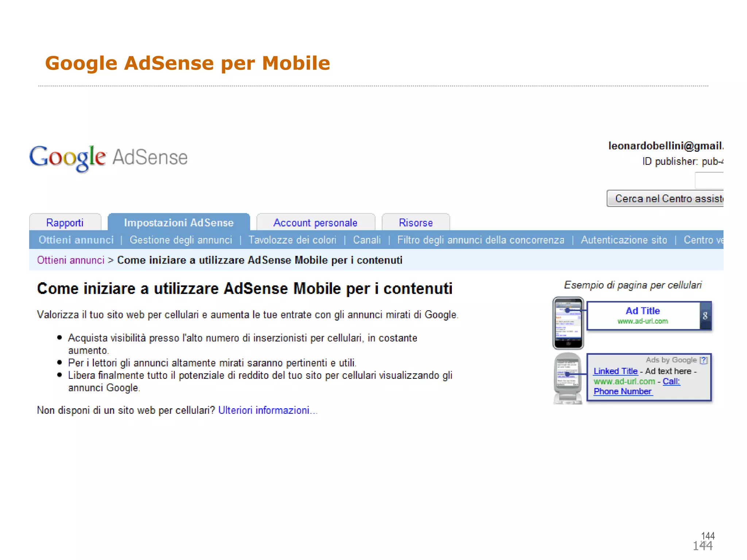Click the Esempio di pagina per cellulari caption
The width and height of the screenshot is (747, 560).
(x=633, y=285)
